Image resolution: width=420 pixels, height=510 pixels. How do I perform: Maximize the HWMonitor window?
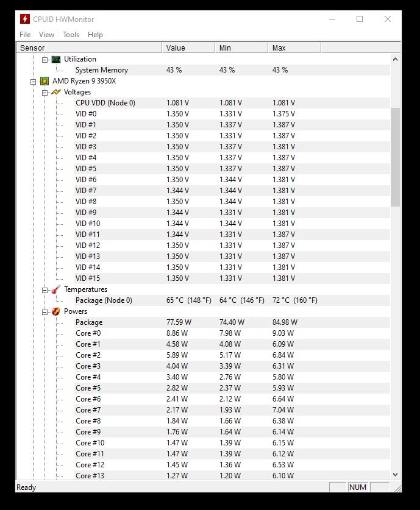point(360,19)
